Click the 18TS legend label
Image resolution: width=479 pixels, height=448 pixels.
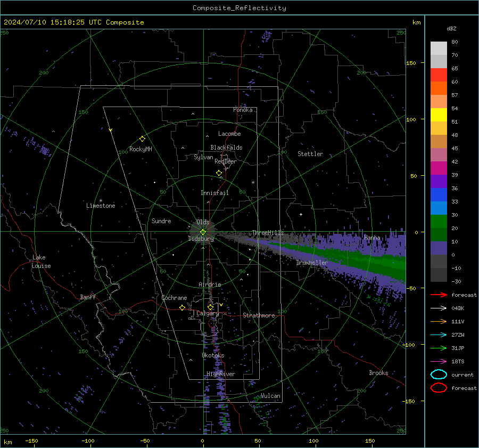[458, 362]
